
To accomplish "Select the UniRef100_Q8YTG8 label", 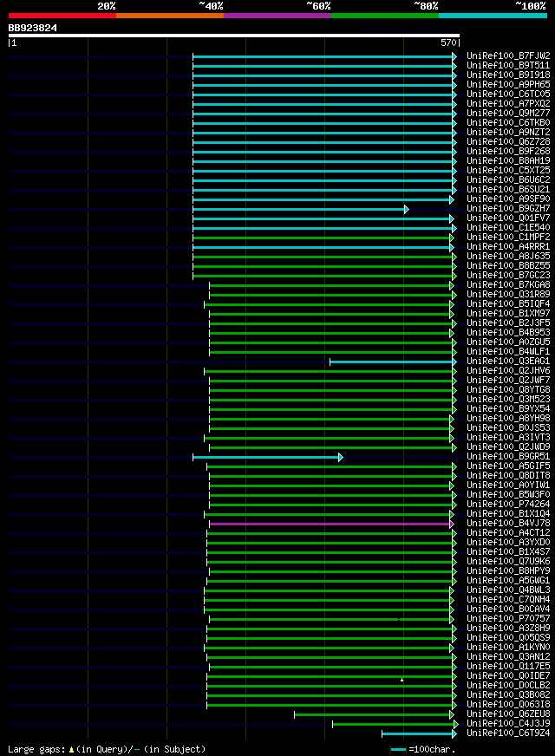I will (x=508, y=390).
